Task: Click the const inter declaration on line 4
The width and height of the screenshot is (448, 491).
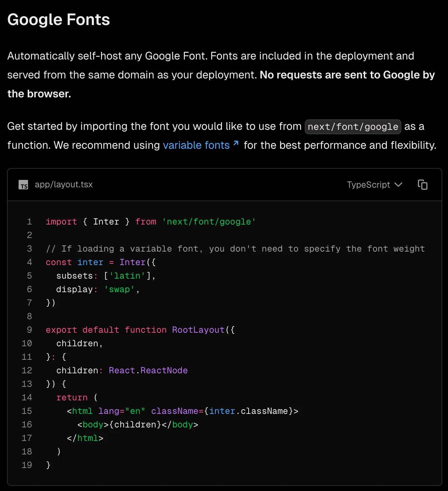Action: [x=101, y=262]
